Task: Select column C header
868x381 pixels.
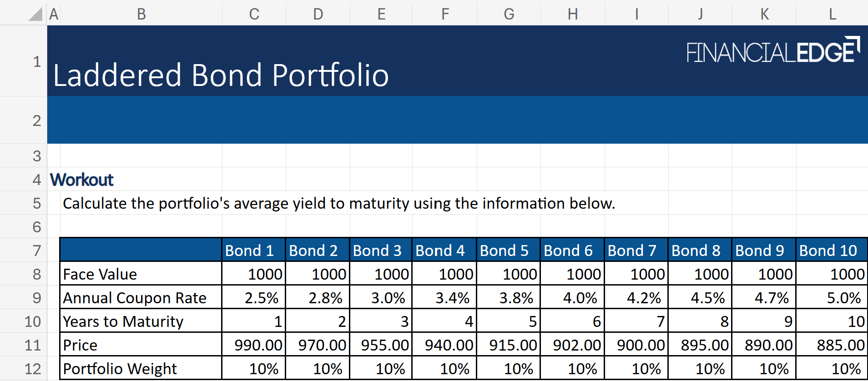Action: point(254,14)
